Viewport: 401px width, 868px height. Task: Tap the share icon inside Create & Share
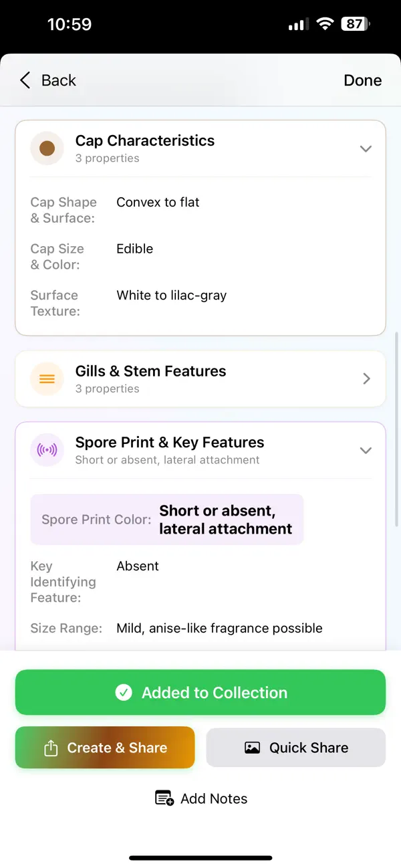(50, 748)
